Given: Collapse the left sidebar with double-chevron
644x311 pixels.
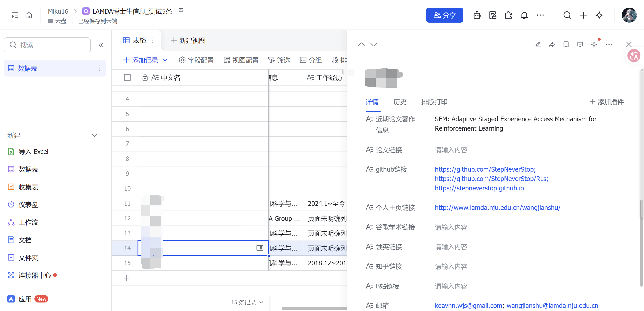Looking at the screenshot, I should (x=101, y=45).
